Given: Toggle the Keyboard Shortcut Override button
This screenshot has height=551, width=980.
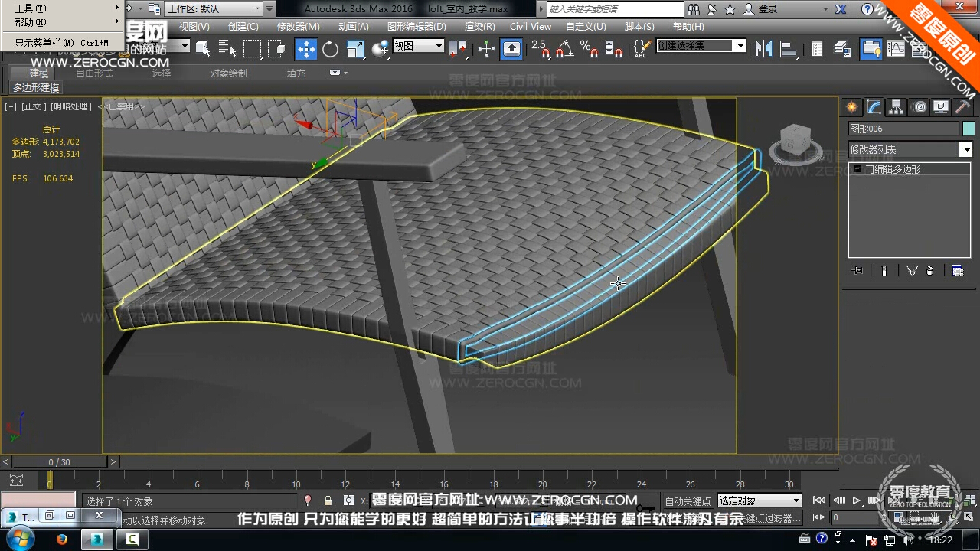Looking at the screenshot, I should click(511, 49).
